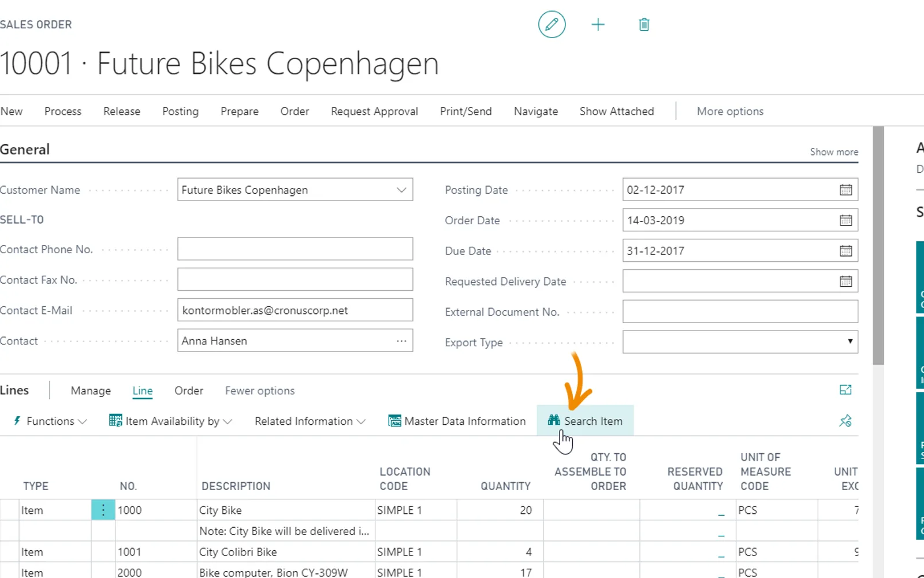Click item number 2000 cell
The image size is (924, 578).
coord(156,572)
